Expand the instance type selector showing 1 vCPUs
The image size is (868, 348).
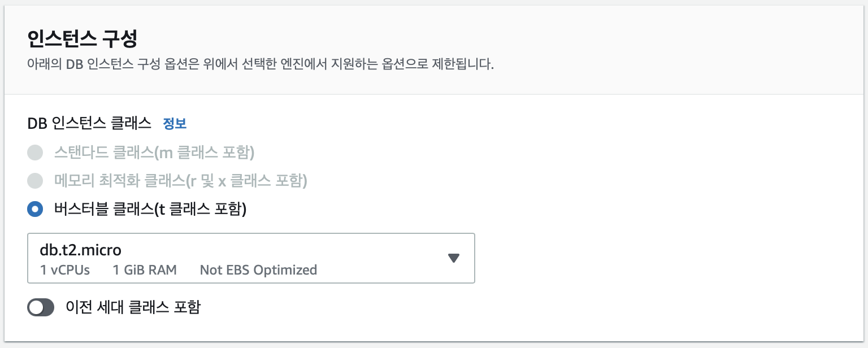(x=251, y=258)
